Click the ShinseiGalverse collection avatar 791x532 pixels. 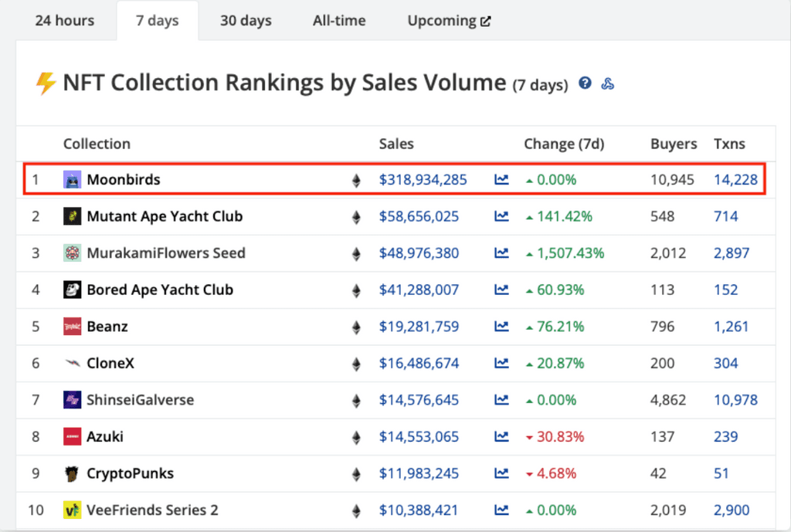point(72,400)
